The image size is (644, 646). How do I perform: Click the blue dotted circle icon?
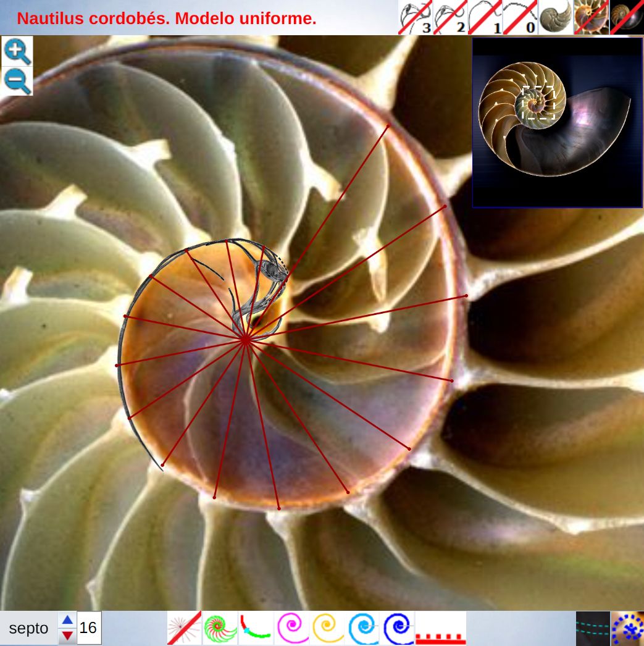(627, 628)
